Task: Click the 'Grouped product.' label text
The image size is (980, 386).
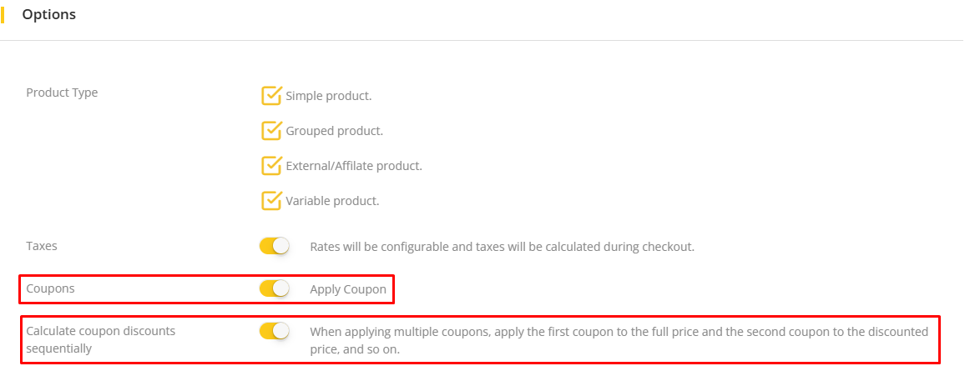Action: pos(335,131)
